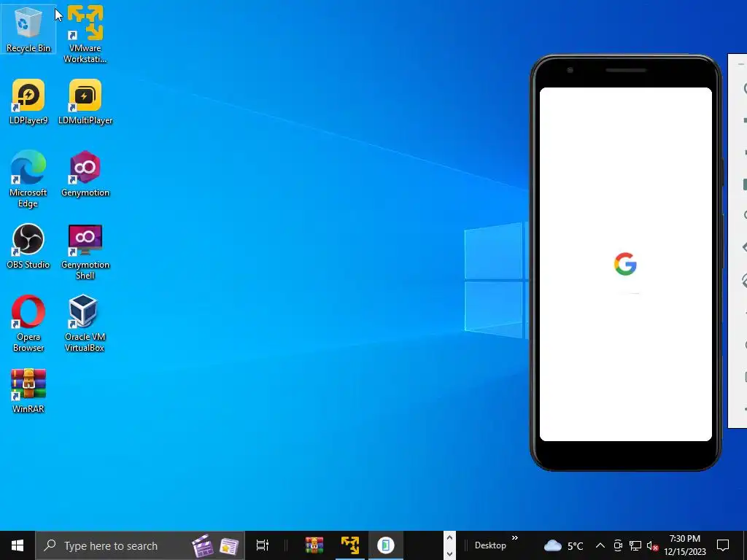The width and height of the screenshot is (747, 560).
Task: Click the Google logo on the emulator screen
Action: (x=625, y=264)
